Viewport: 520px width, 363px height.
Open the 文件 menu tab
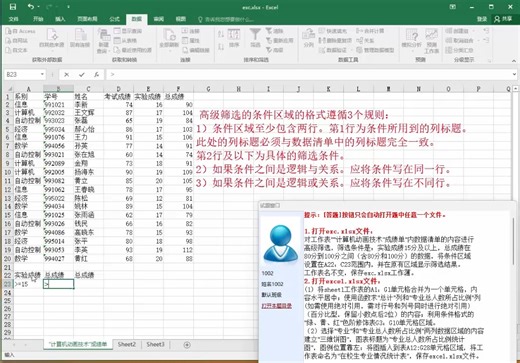[13, 19]
